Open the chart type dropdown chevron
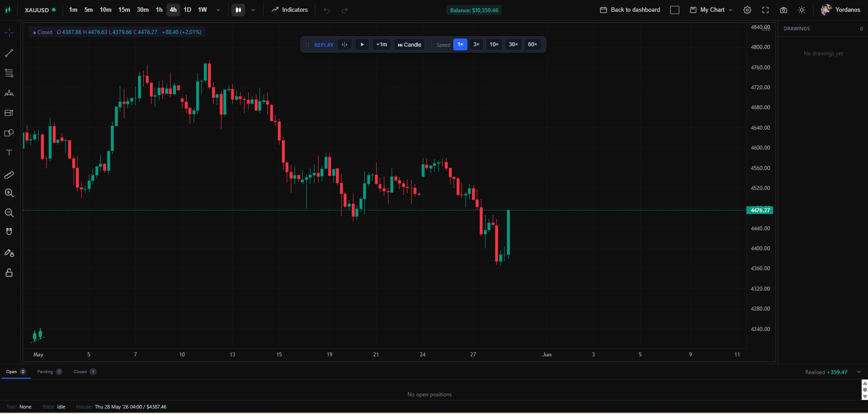This screenshot has width=868, height=414. [x=253, y=10]
